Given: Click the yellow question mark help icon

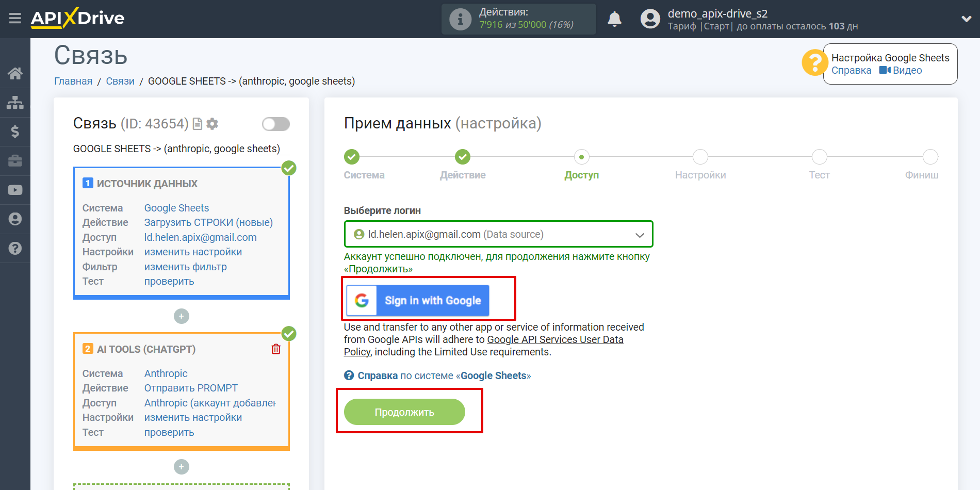Looking at the screenshot, I should [x=814, y=62].
